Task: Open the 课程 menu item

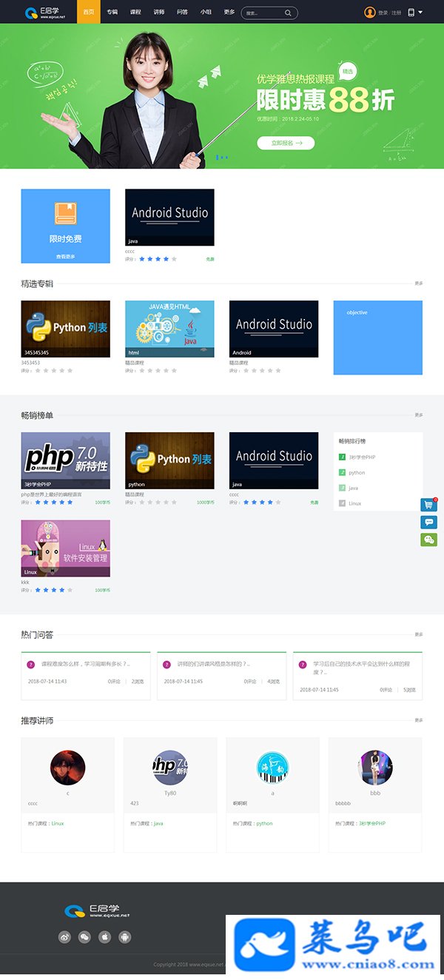Action: 135,12
